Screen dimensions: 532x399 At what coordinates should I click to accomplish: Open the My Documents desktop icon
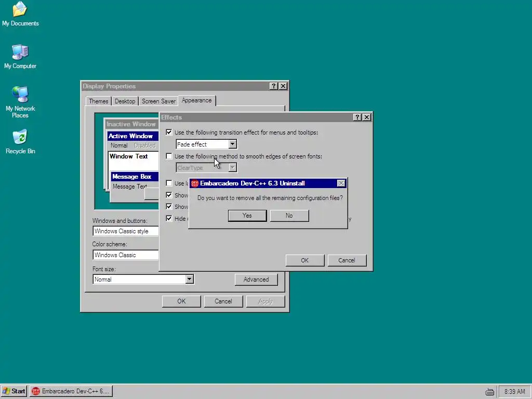(20, 14)
